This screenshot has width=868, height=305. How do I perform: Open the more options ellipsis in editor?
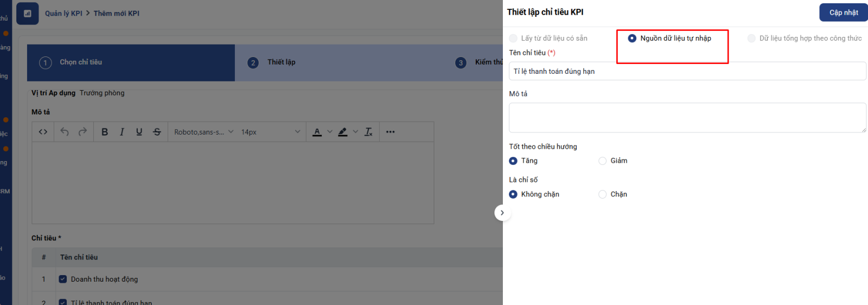pos(390,132)
